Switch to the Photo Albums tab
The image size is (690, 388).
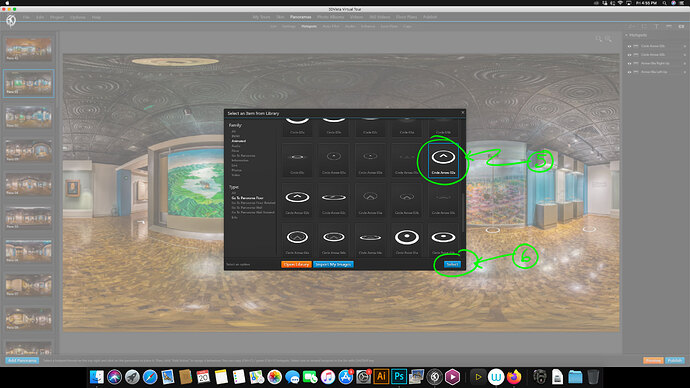click(x=330, y=17)
